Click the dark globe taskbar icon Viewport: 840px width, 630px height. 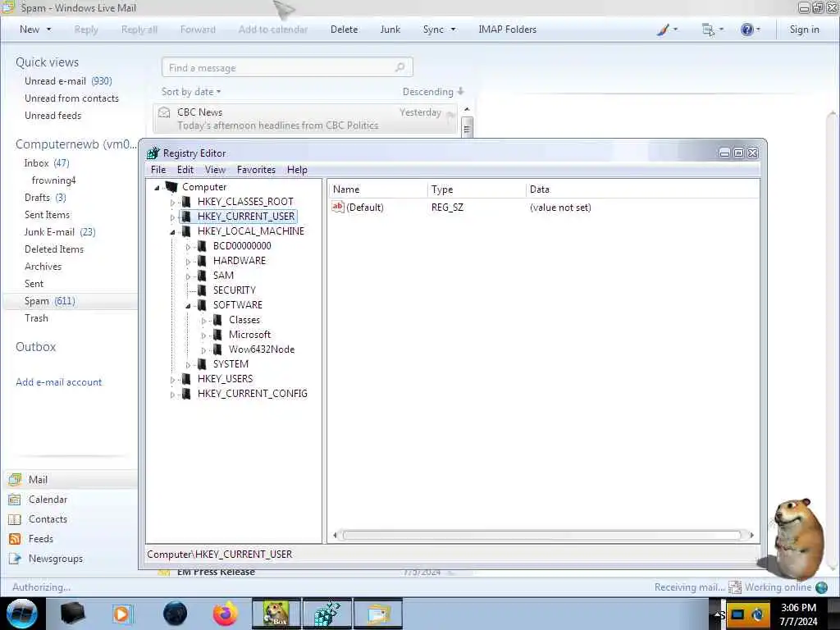click(176, 614)
